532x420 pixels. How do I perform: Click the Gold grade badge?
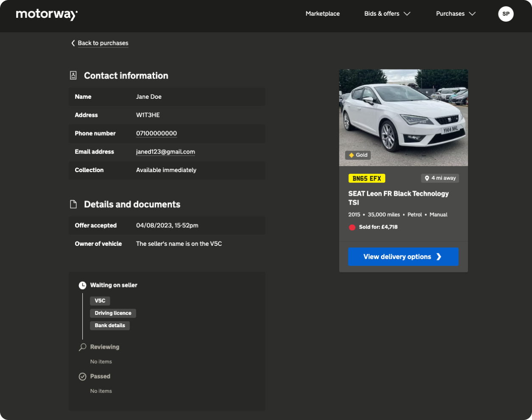[x=358, y=155]
